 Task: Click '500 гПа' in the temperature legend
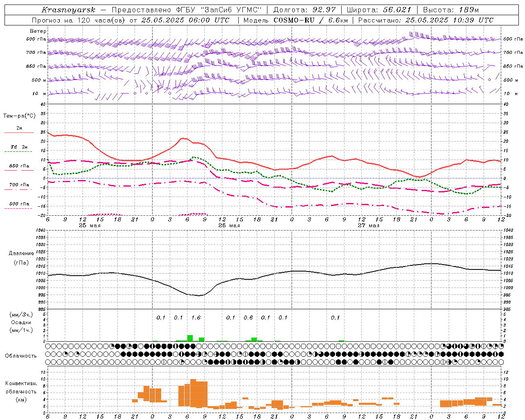click(19, 204)
